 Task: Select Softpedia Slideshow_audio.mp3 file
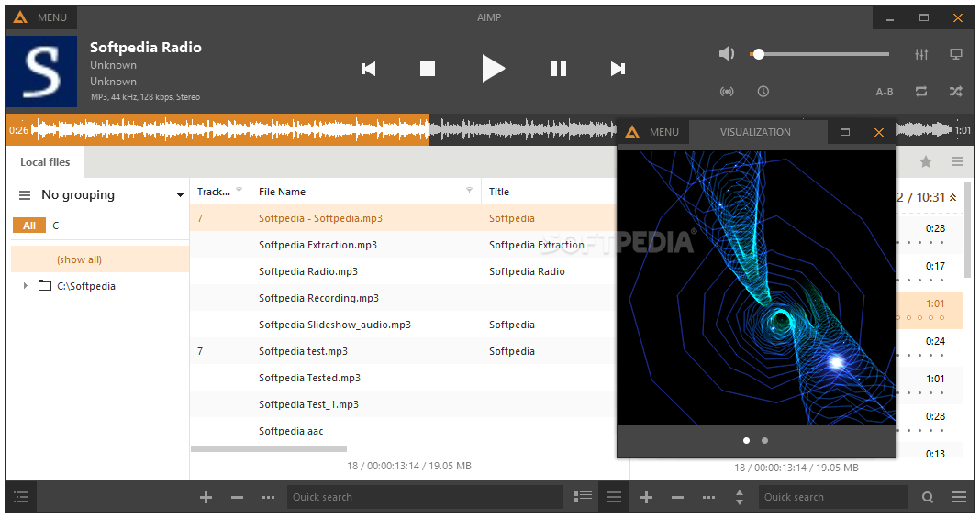(x=334, y=325)
